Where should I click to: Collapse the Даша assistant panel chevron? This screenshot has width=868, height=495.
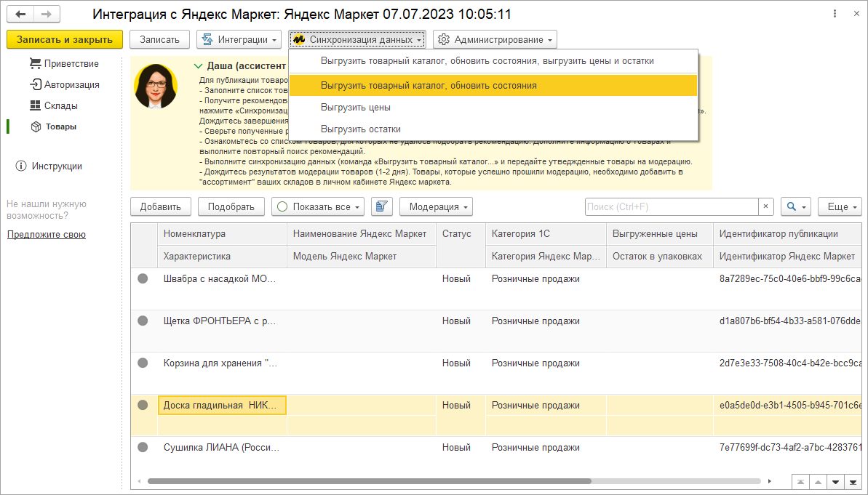(x=198, y=66)
